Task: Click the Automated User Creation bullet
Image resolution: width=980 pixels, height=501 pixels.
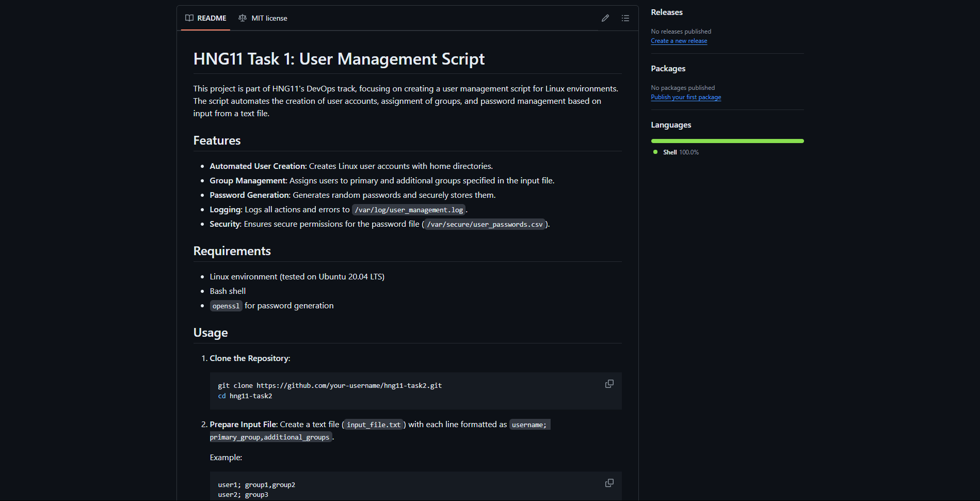Action: coord(351,166)
